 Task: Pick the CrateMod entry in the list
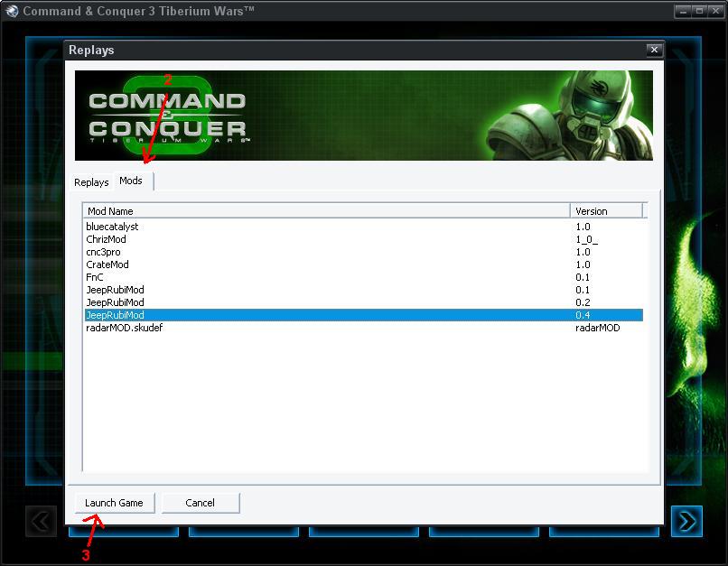click(363, 264)
